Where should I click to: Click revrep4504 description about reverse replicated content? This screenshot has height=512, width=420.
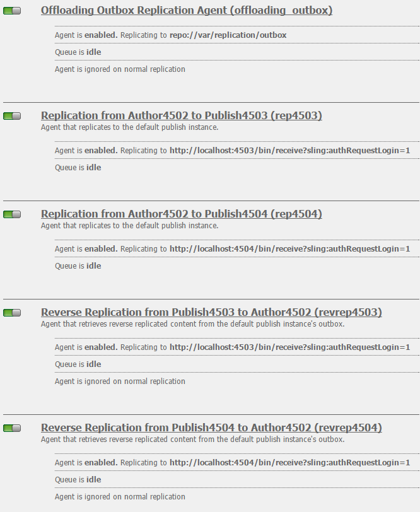[x=193, y=439]
